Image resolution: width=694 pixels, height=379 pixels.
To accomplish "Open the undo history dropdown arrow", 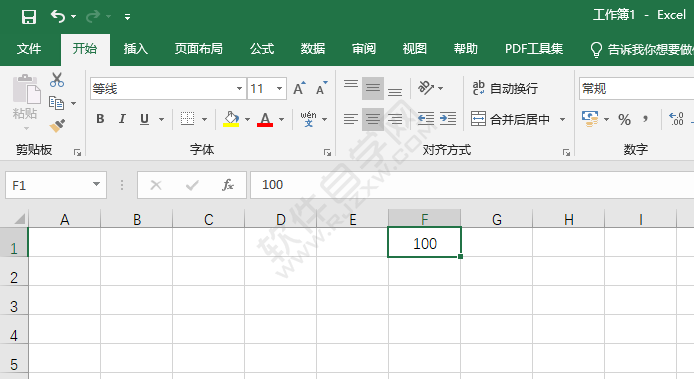I will (73, 17).
